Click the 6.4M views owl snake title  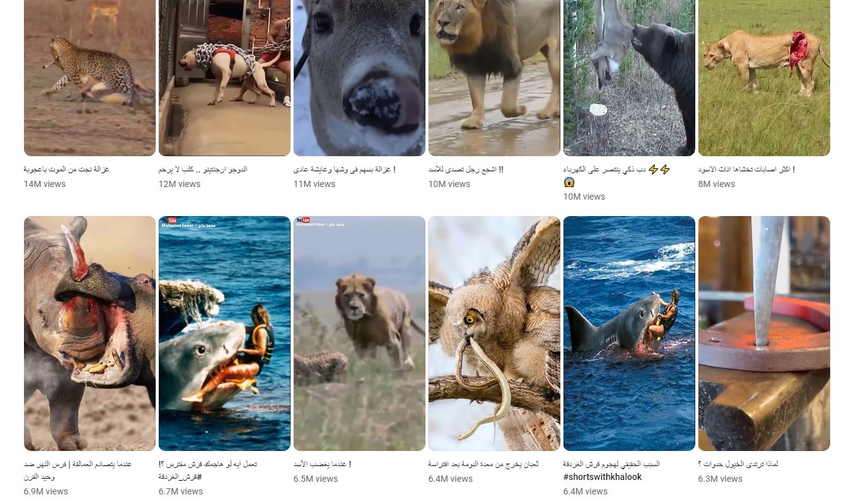coord(483,464)
